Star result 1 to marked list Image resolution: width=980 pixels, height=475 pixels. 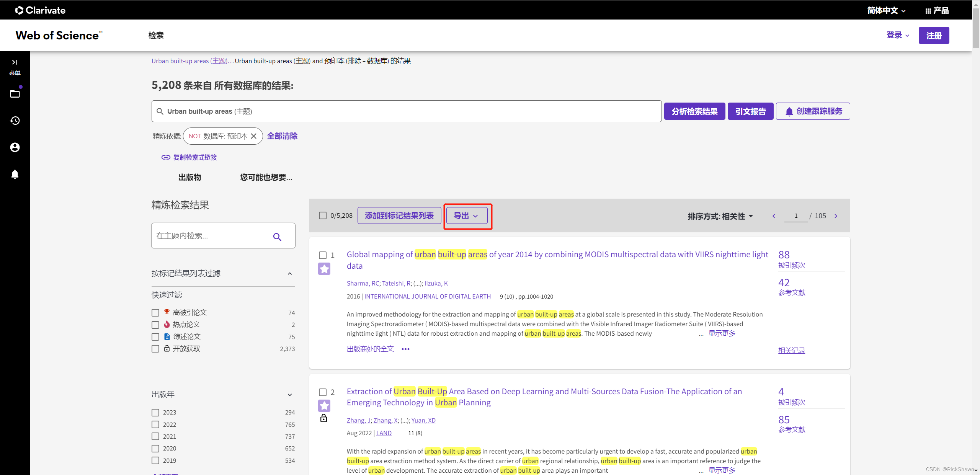[x=324, y=269]
